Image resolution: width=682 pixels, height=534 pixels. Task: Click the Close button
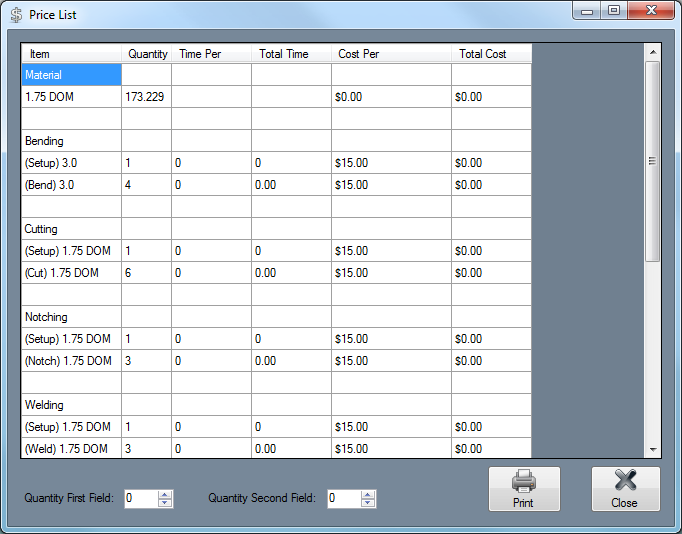point(625,489)
